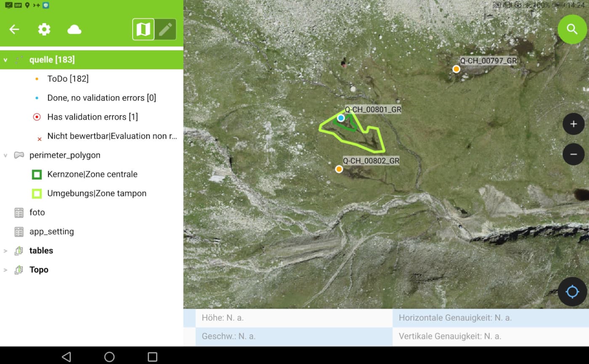589x364 pixels.
Task: Click the GPS positioning button
Action: point(572,292)
